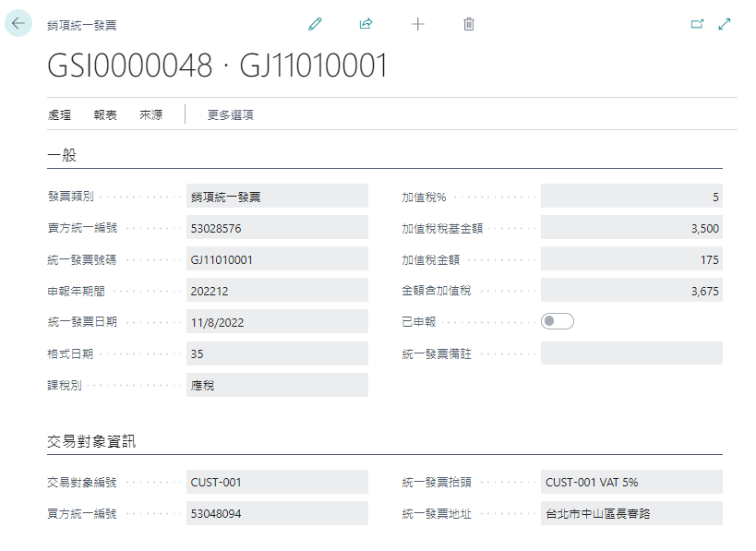
Task: Open the 處理 menu
Action: [x=60, y=114]
